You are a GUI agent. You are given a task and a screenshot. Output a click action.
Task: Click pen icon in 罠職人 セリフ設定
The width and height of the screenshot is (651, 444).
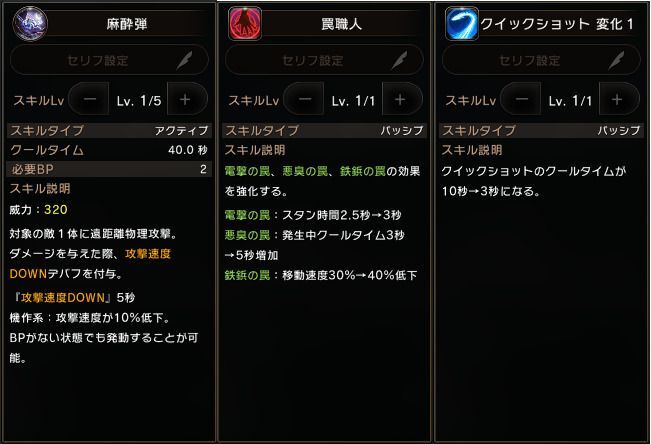(x=401, y=59)
